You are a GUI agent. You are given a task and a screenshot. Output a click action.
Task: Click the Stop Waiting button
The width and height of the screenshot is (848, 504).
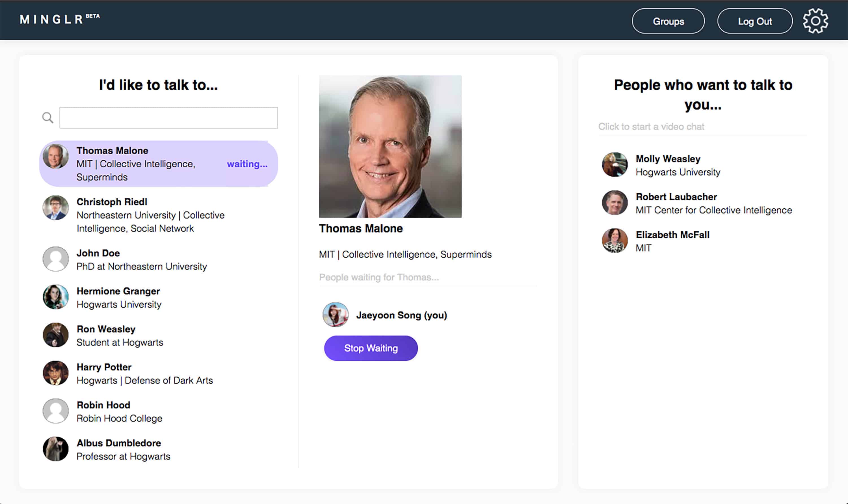pyautogui.click(x=371, y=348)
